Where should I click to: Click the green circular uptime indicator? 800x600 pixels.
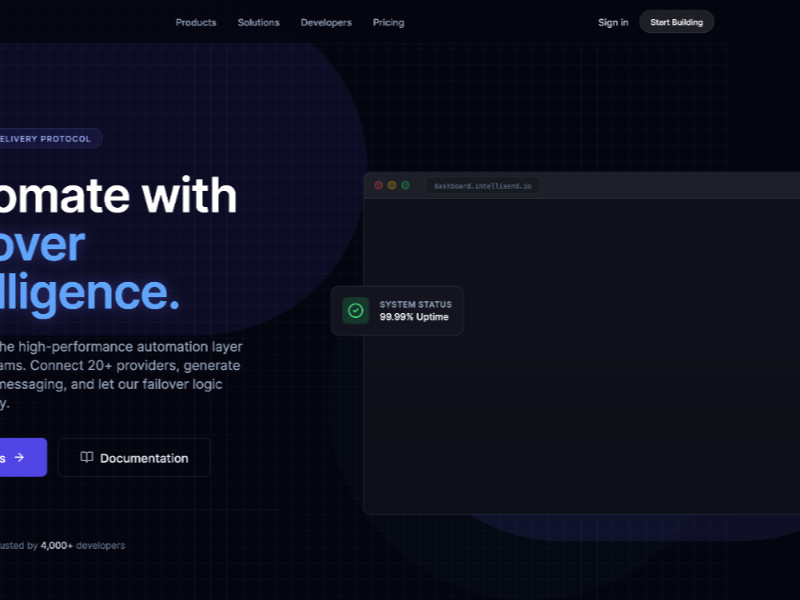(355, 310)
